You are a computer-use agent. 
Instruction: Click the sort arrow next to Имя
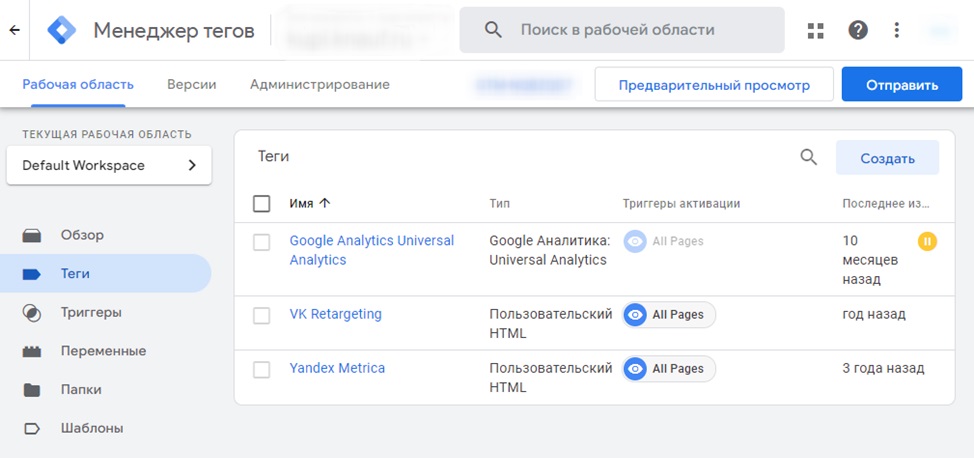coord(324,203)
